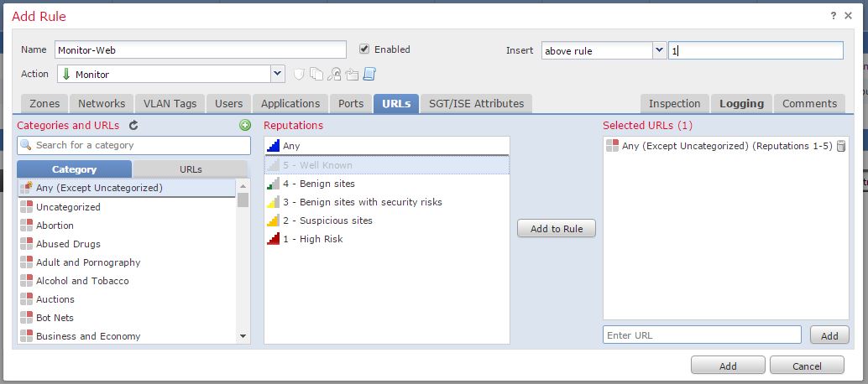Select Adult and Pornography category
This screenshot has height=384, width=868.
point(127,262)
